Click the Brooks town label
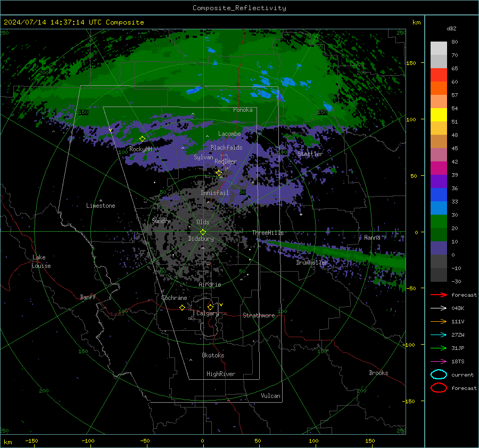The width and height of the screenshot is (479, 448). [378, 373]
